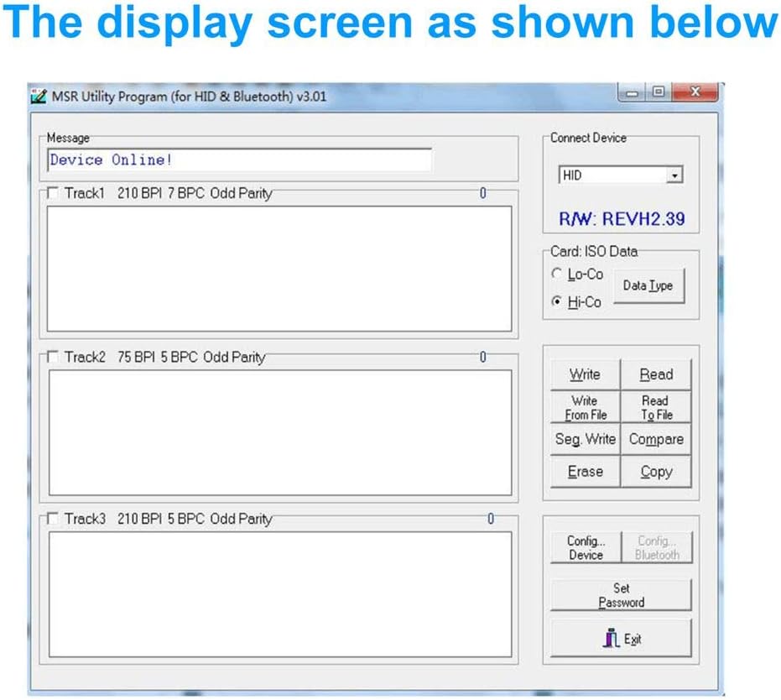Click the Exit button with door icon
The height and width of the screenshot is (700, 781).
[621, 640]
